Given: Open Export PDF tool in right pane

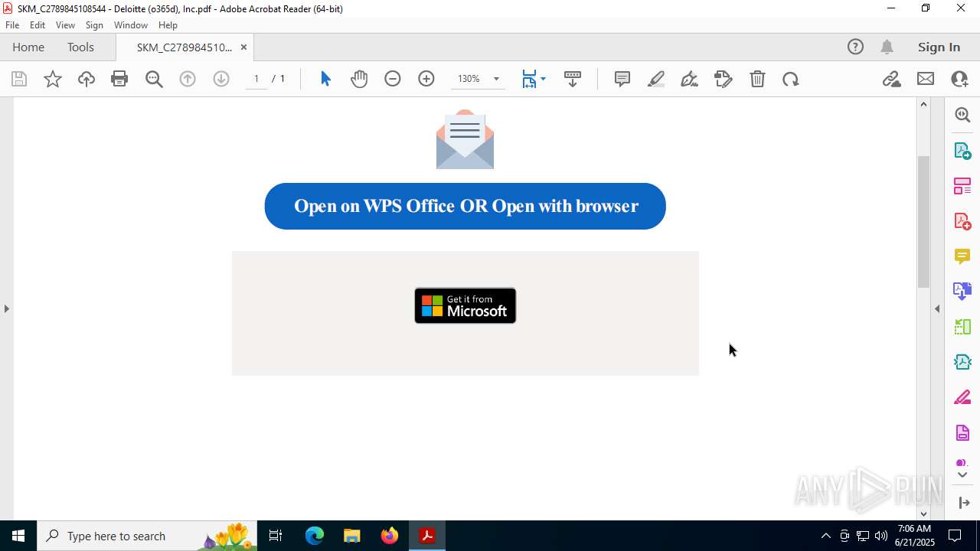Looking at the screenshot, I should click(962, 150).
